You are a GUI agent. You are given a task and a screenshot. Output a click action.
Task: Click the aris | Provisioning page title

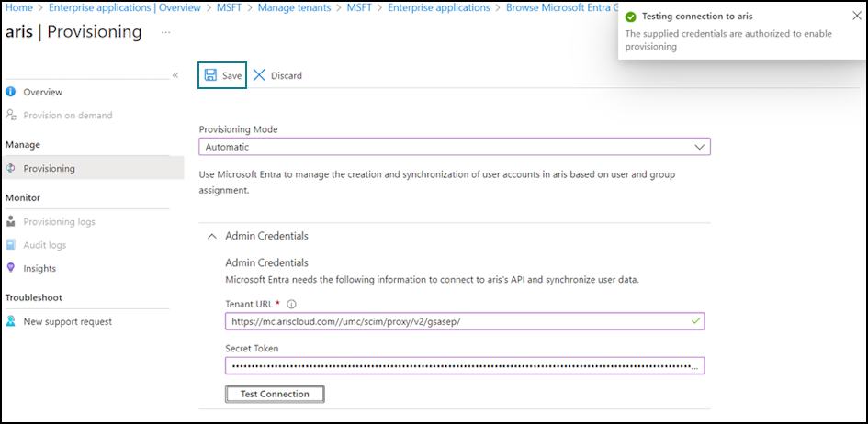tap(73, 32)
